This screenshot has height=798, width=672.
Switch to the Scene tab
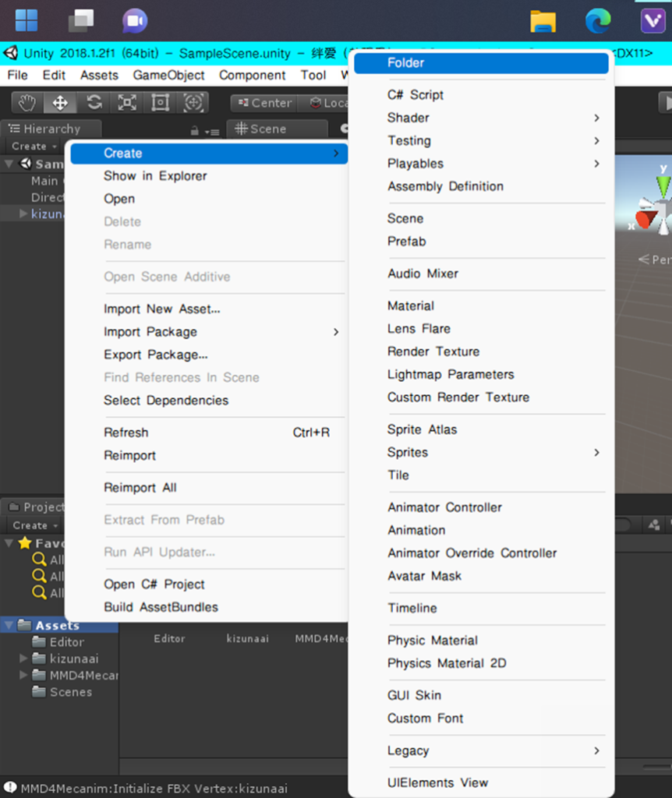[x=262, y=129]
